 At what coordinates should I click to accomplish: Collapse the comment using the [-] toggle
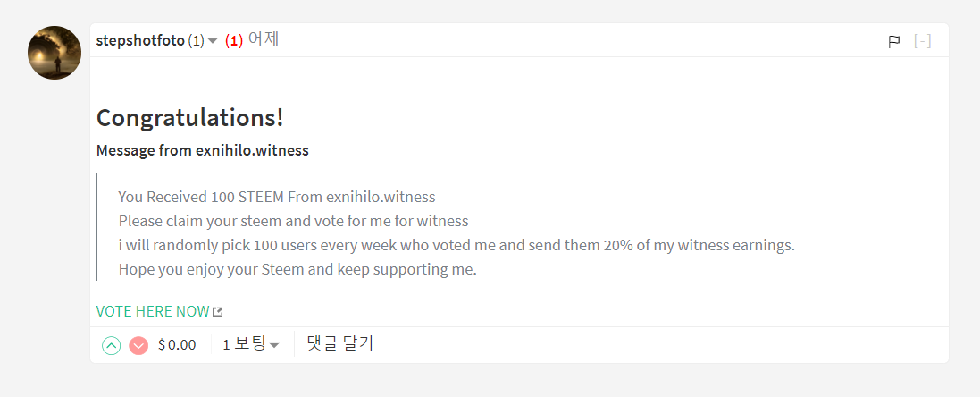click(923, 41)
